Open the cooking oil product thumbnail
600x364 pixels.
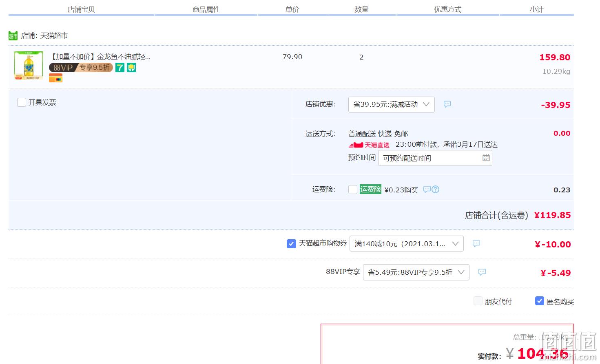click(28, 65)
